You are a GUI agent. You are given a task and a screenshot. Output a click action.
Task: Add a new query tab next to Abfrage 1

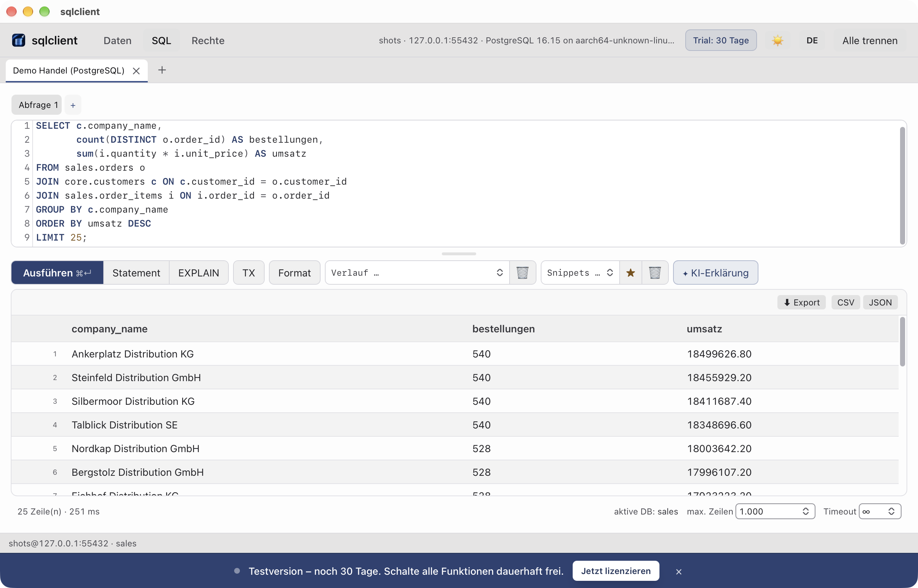(73, 105)
